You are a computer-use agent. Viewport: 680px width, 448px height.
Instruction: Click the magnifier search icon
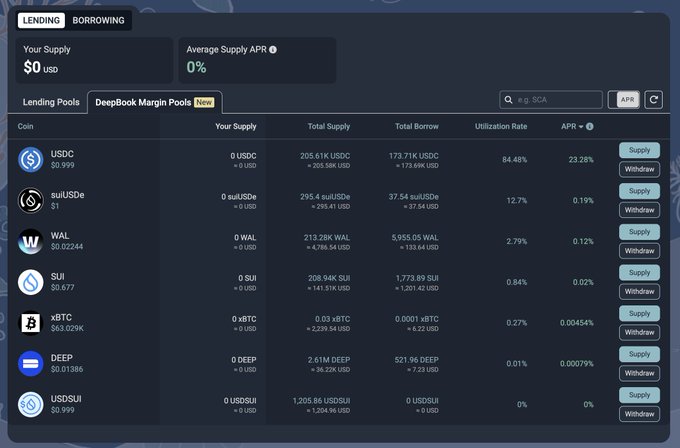pos(508,100)
